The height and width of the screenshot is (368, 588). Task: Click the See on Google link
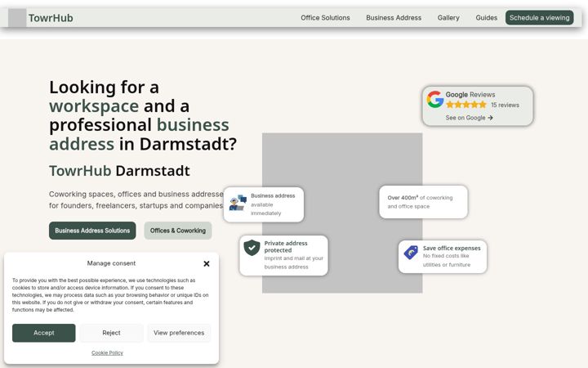coord(469,118)
